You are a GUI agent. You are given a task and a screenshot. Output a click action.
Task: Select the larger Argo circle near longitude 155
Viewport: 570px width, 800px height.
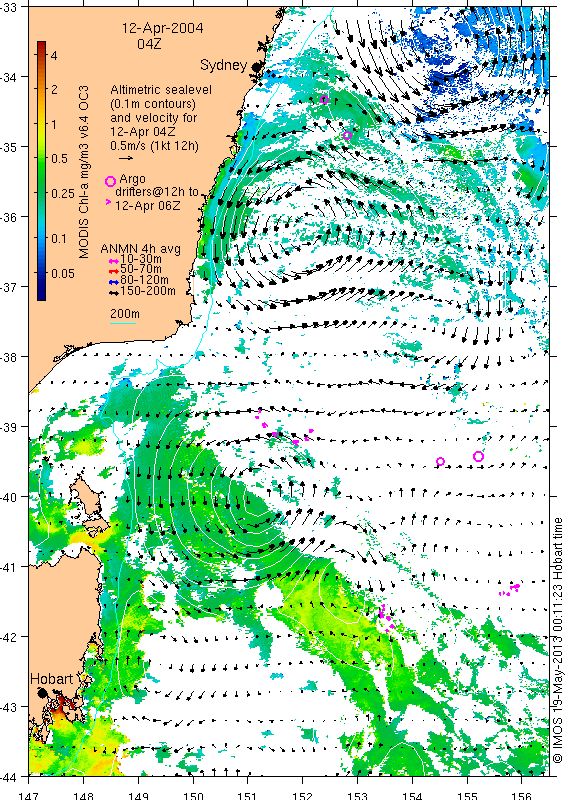[x=478, y=456]
